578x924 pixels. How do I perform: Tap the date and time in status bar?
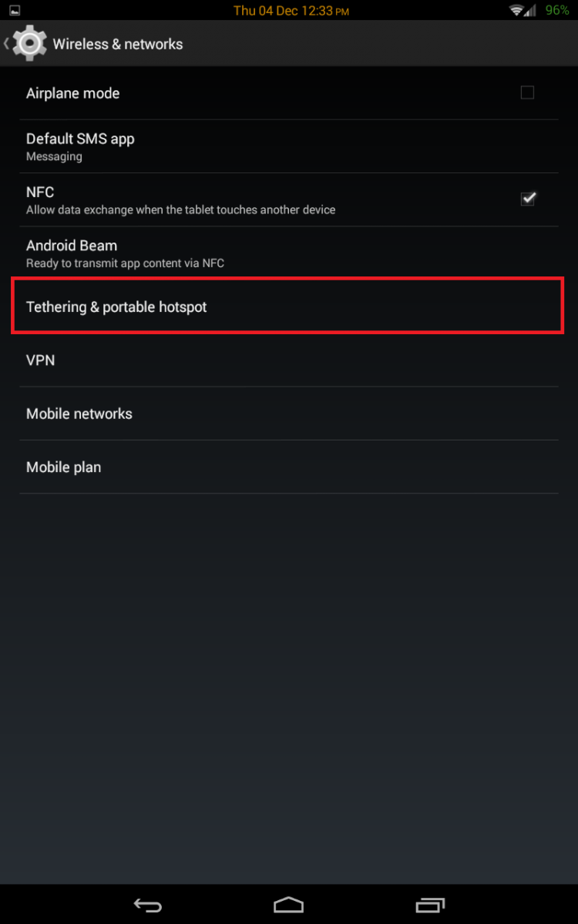click(291, 11)
